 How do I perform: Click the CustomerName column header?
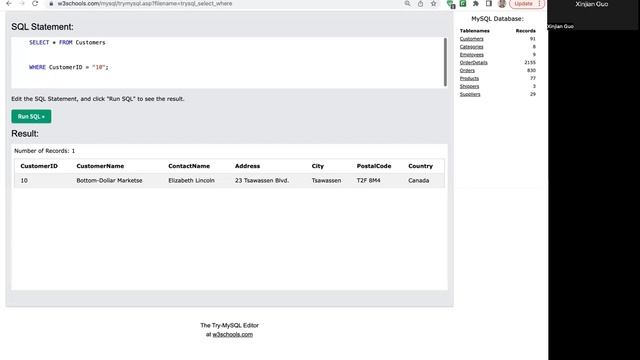tap(100, 166)
